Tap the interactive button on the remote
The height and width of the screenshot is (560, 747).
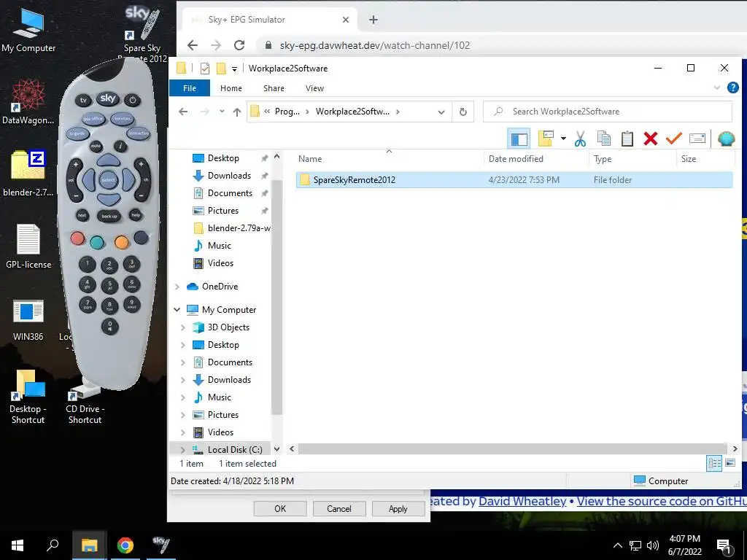pyautogui.click(x=138, y=133)
